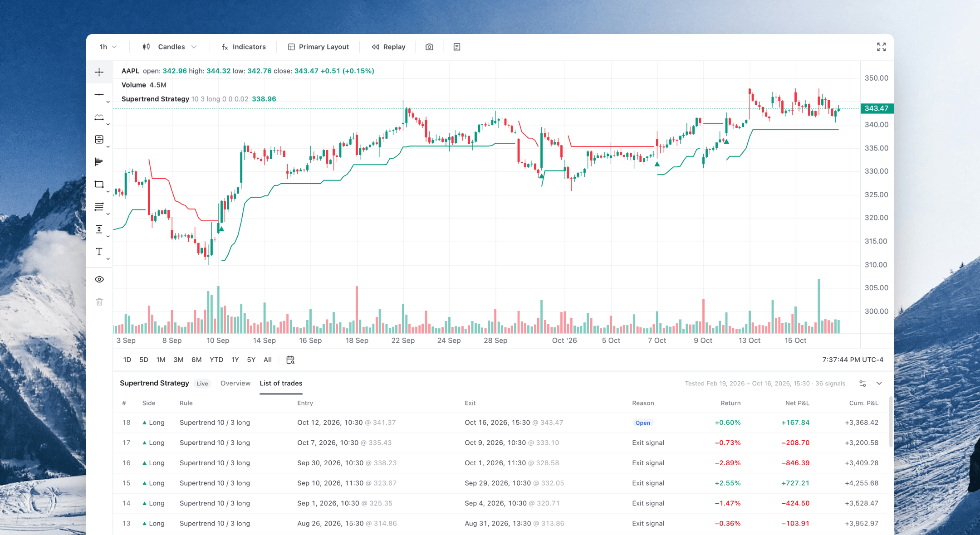The height and width of the screenshot is (535, 980).
Task: Delete drawings with the trash icon
Action: (99, 302)
